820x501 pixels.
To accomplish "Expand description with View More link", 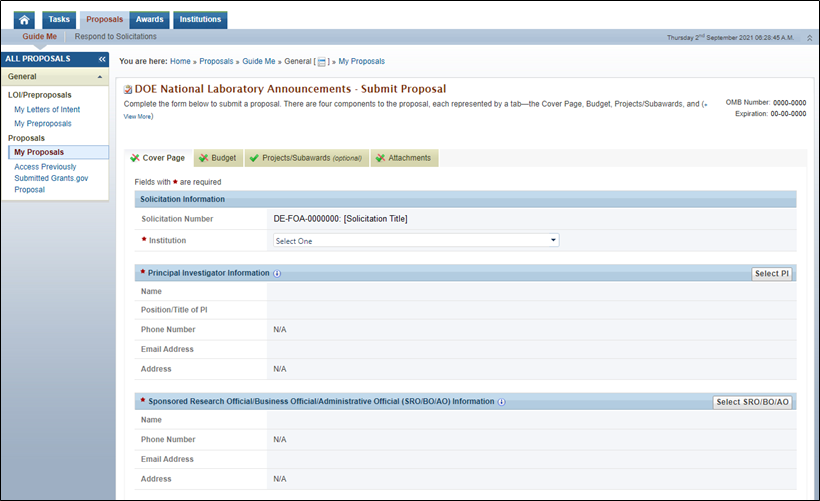I will tap(138, 117).
